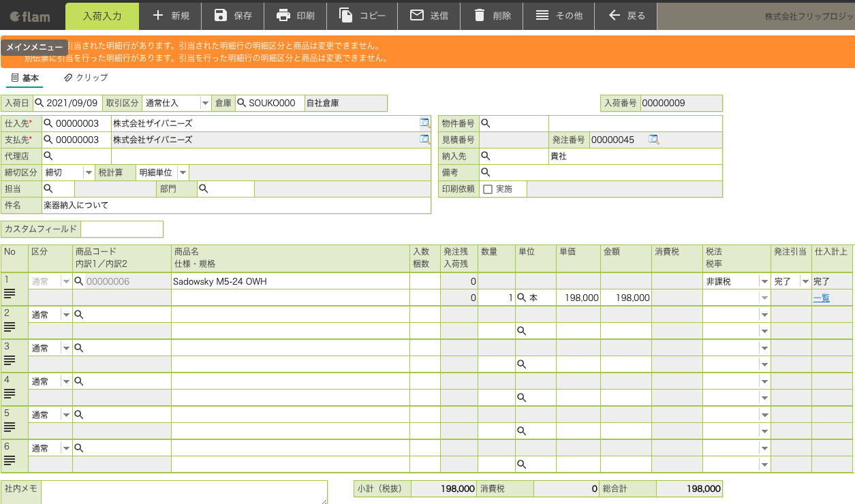Open row 6 line menu handle icon
855x504 pixels.
(x=10, y=460)
